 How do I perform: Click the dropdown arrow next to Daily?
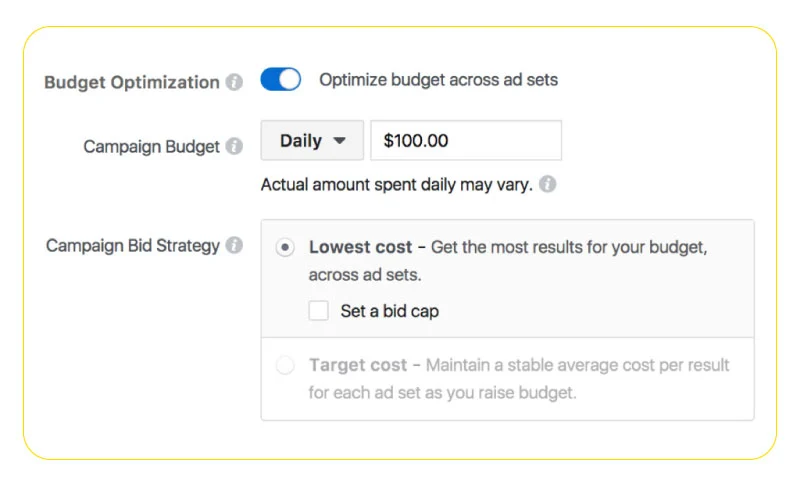[x=340, y=141]
